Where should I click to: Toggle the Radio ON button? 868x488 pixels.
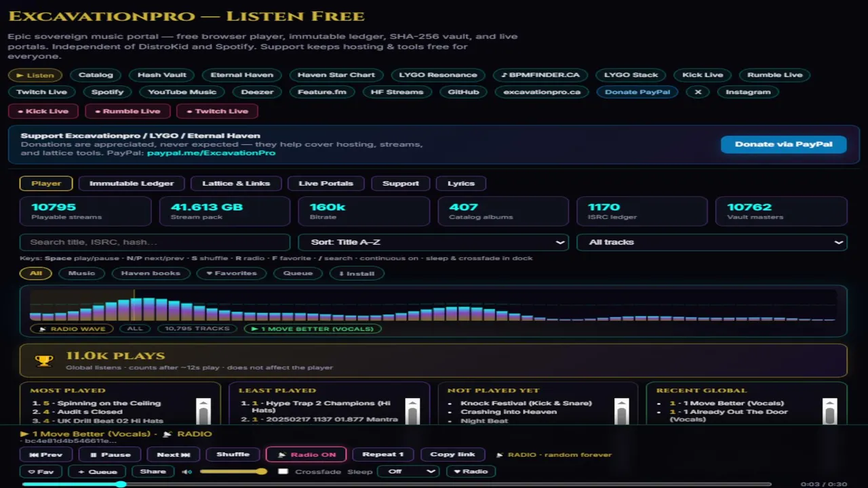tap(307, 455)
